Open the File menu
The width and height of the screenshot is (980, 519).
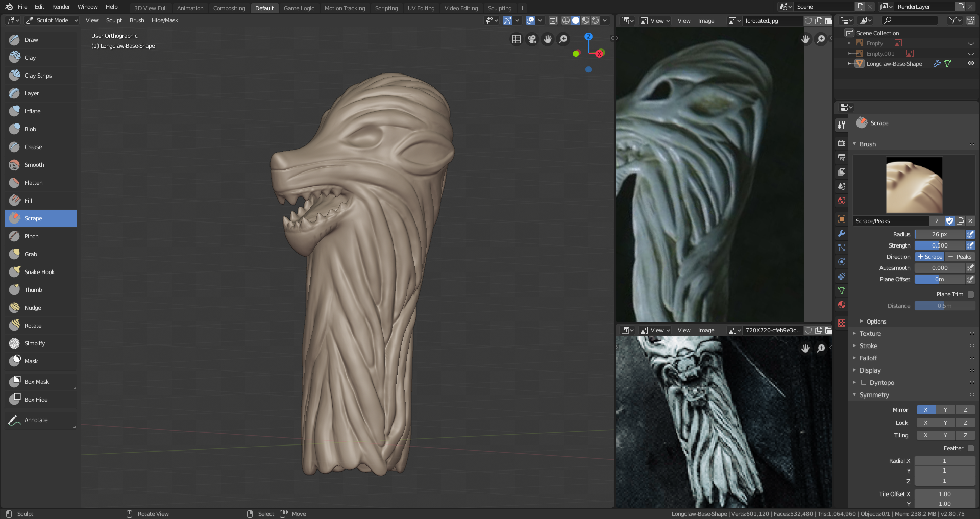point(22,7)
